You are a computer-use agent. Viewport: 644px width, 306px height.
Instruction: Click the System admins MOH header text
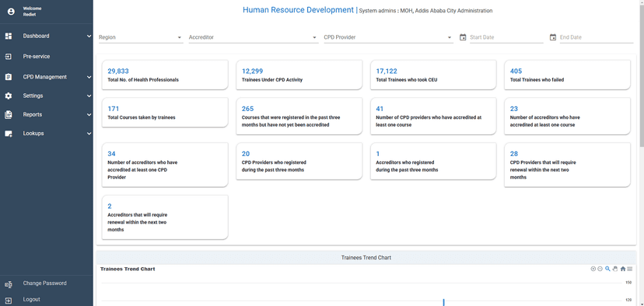[x=425, y=11]
